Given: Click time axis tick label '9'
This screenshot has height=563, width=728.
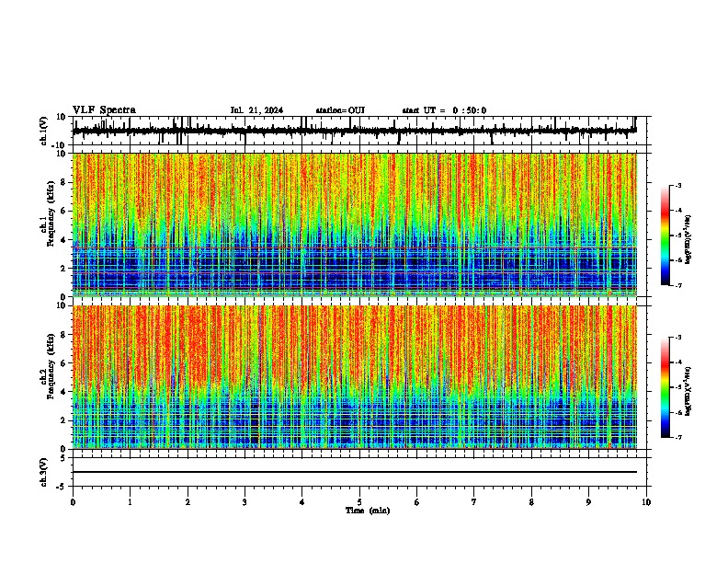Looking at the screenshot, I should coord(588,502).
